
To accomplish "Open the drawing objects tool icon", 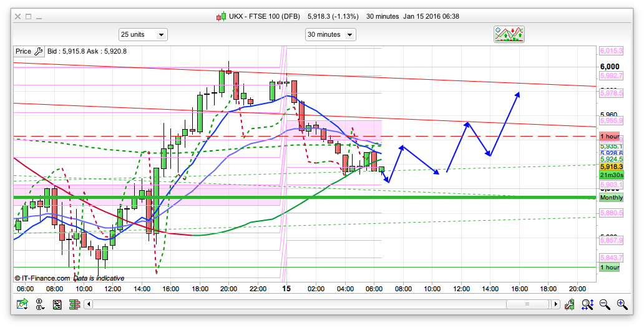I will (40, 304).
